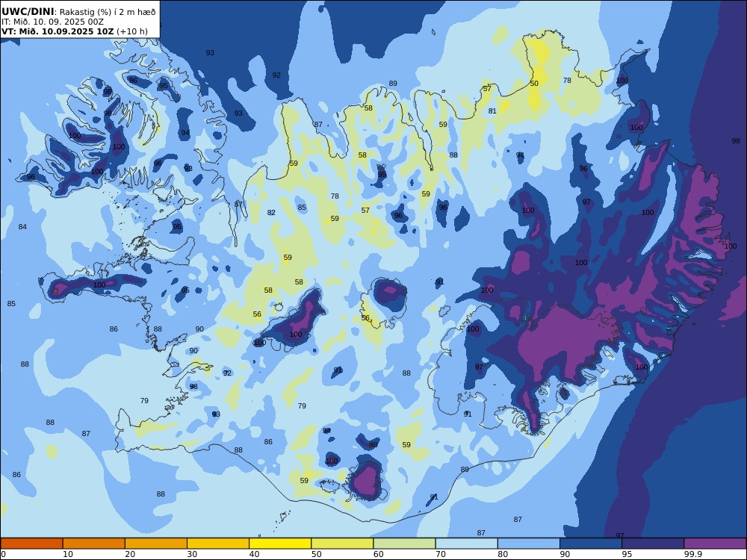
Task: Click the 0–10 dark orange legend swatch
Action: [x=31, y=544]
